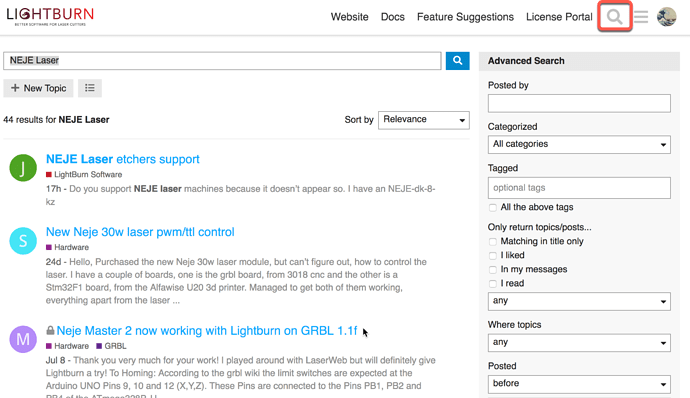Expand the Sort by Relevance dropdown
This screenshot has height=398, width=690.
(424, 120)
